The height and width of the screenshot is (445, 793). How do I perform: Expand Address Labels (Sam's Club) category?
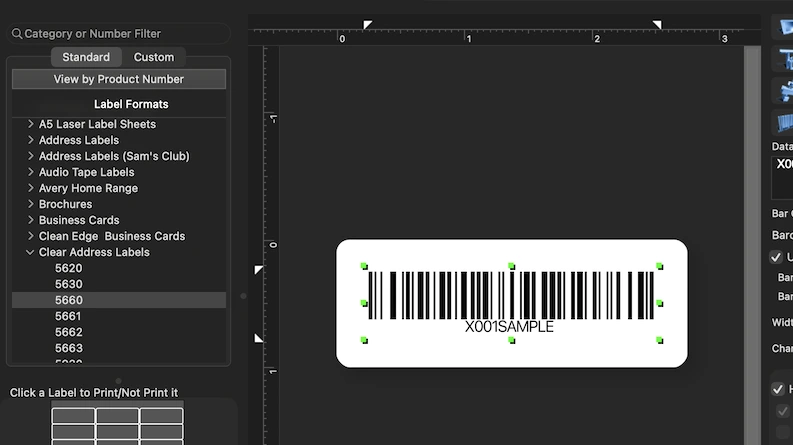click(x=30, y=156)
